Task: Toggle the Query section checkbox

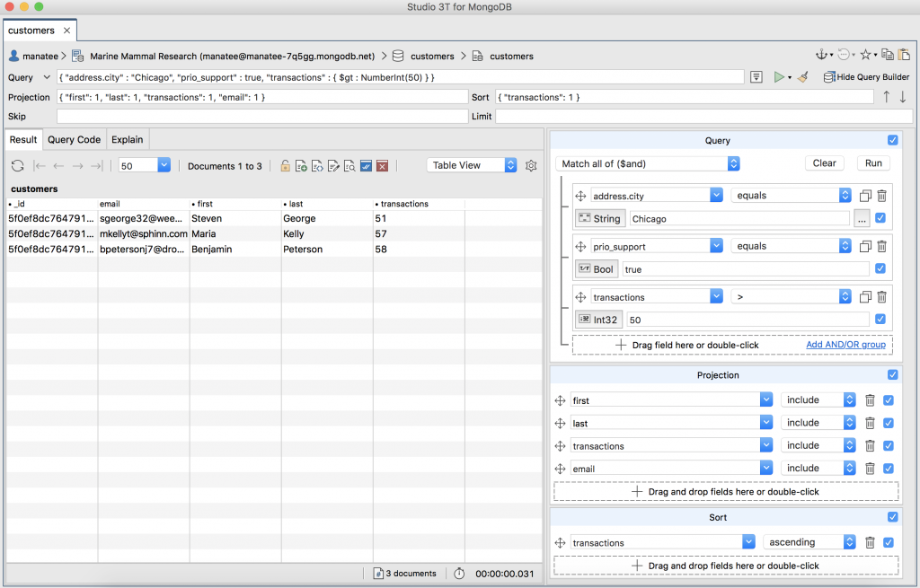Action: pos(892,140)
